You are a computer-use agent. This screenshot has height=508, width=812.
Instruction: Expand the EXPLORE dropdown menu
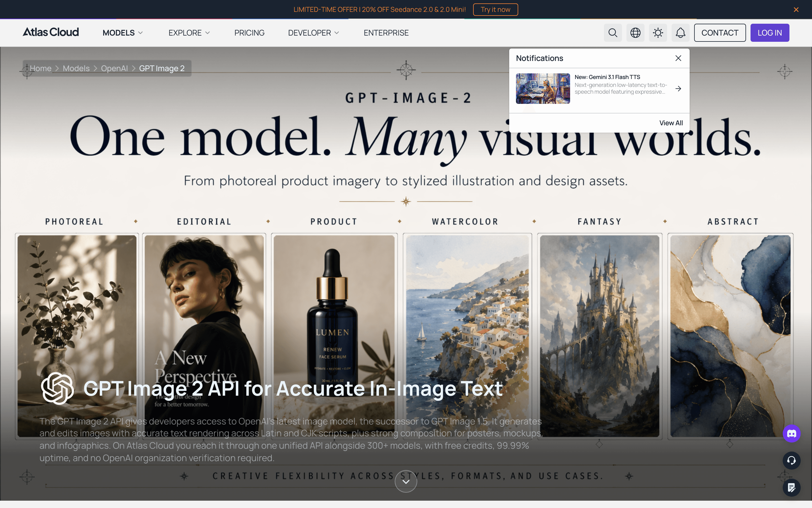pos(189,32)
